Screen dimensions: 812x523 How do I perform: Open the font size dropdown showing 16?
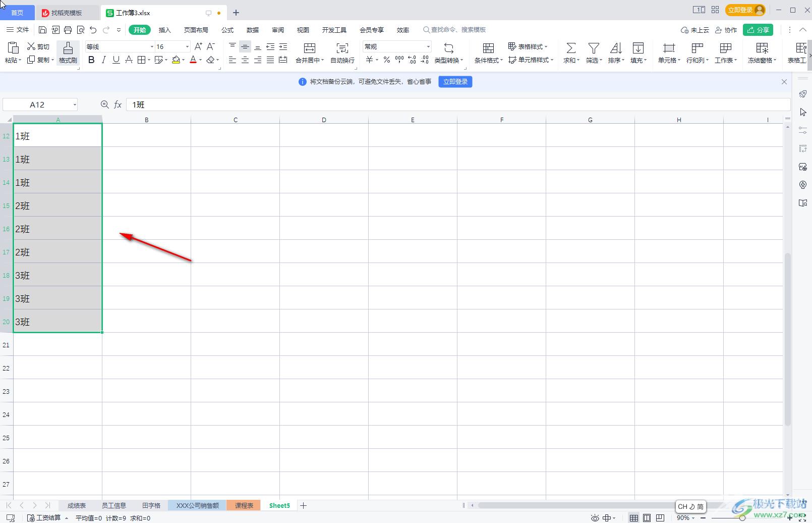(x=187, y=46)
